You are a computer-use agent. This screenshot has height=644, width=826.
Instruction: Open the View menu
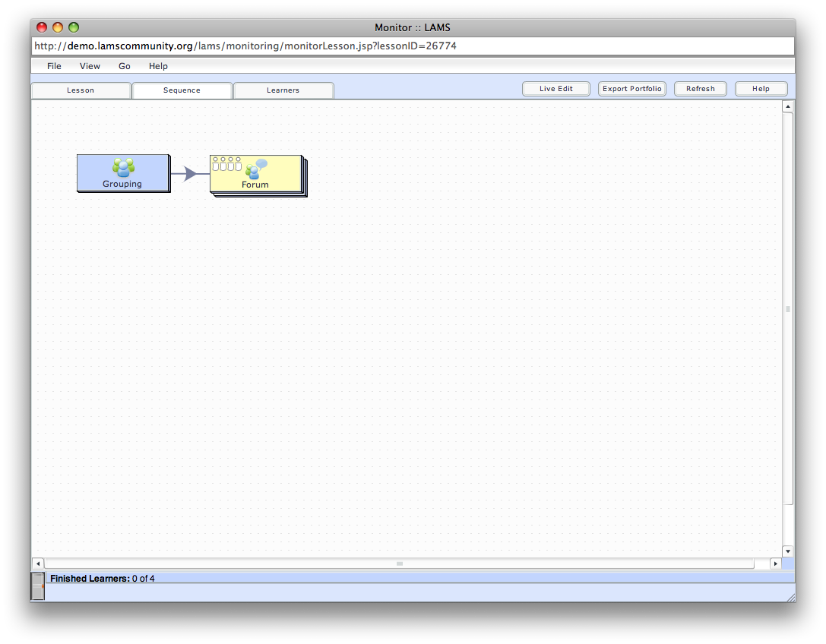click(x=90, y=66)
